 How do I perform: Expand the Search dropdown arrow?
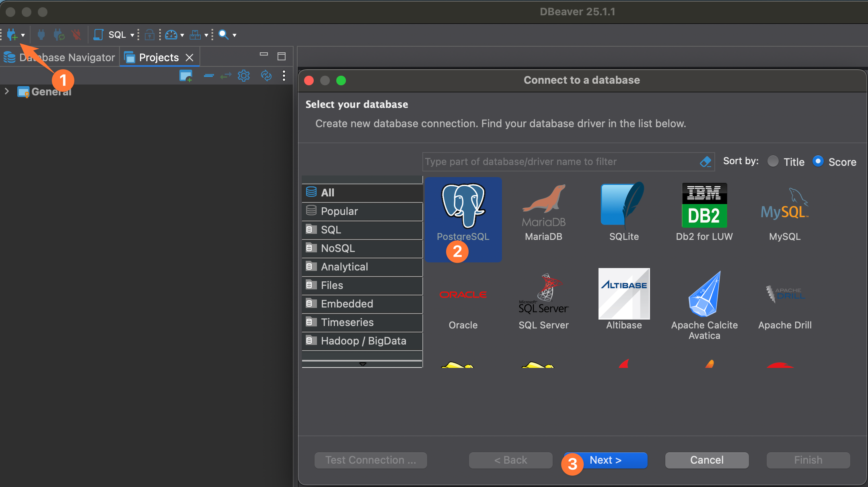pyautogui.click(x=234, y=35)
